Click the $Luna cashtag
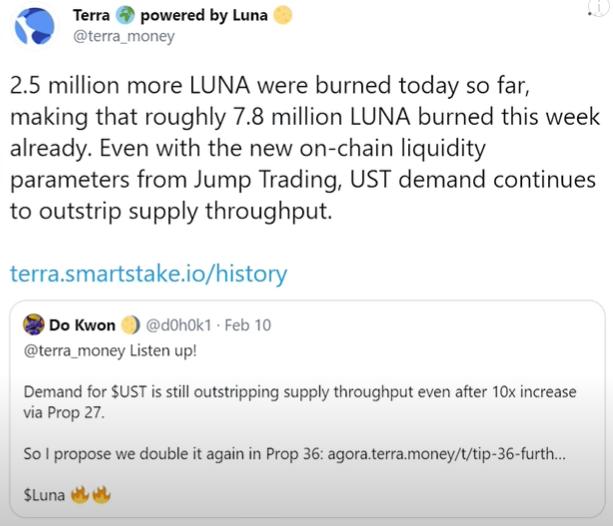The height and width of the screenshot is (526, 613). (44, 495)
